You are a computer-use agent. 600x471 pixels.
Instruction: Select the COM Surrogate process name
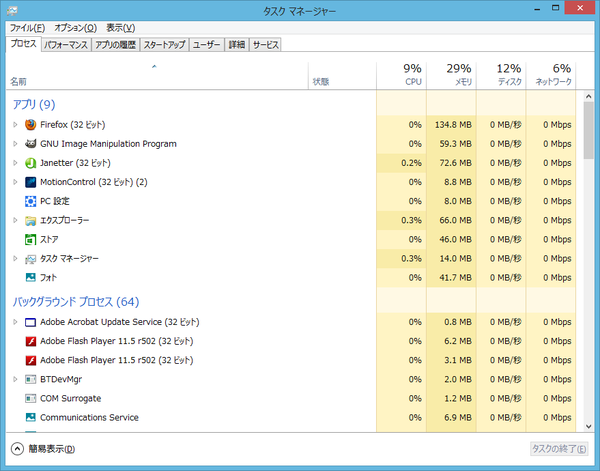[71, 399]
